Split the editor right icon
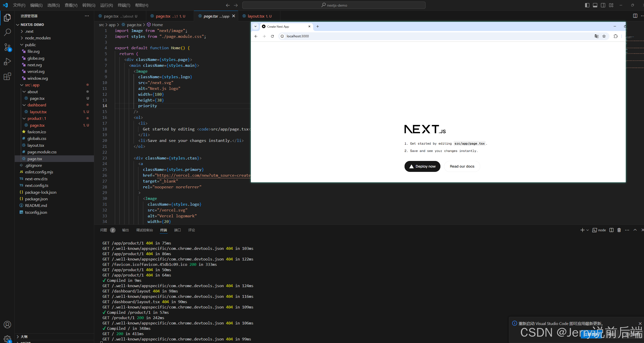The image size is (644, 343). pos(635,16)
